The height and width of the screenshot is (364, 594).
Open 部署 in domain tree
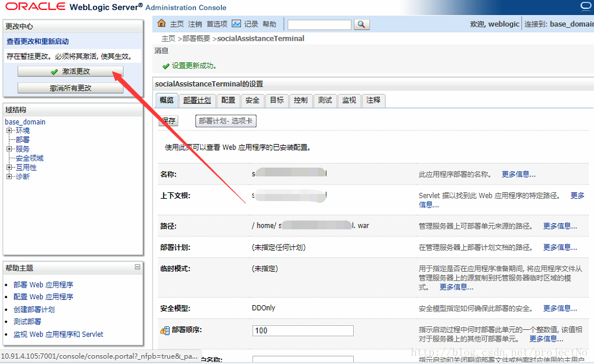point(23,139)
